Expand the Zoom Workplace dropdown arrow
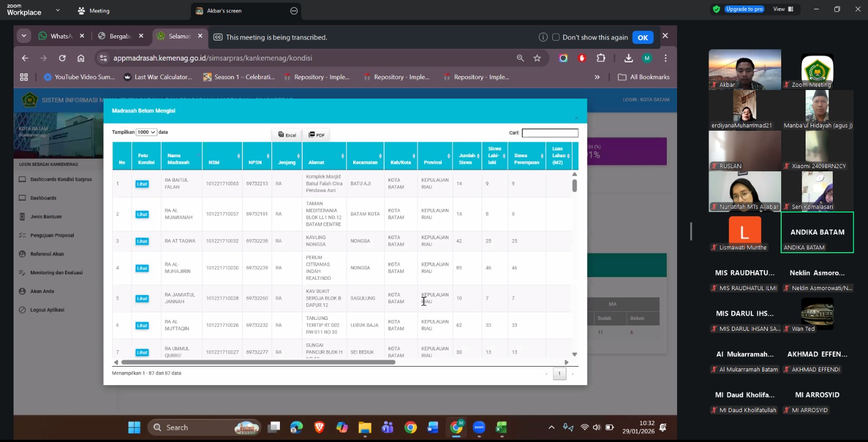The width and height of the screenshot is (868, 442). (58, 10)
